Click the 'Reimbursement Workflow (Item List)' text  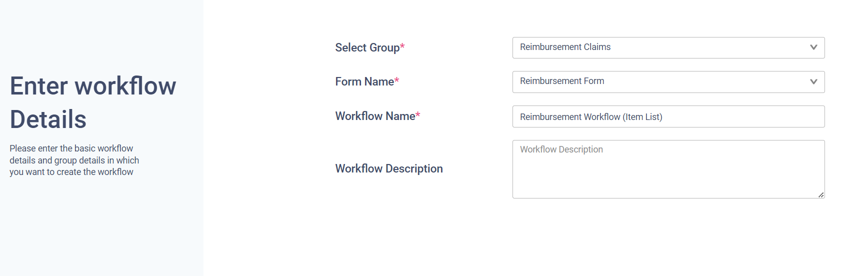590,117
